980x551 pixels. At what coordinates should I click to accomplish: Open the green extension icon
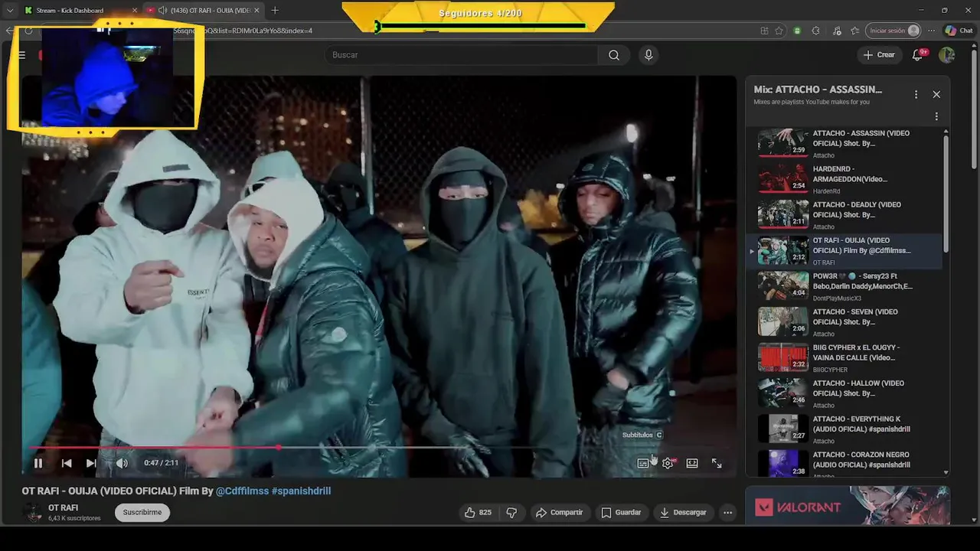point(797,31)
